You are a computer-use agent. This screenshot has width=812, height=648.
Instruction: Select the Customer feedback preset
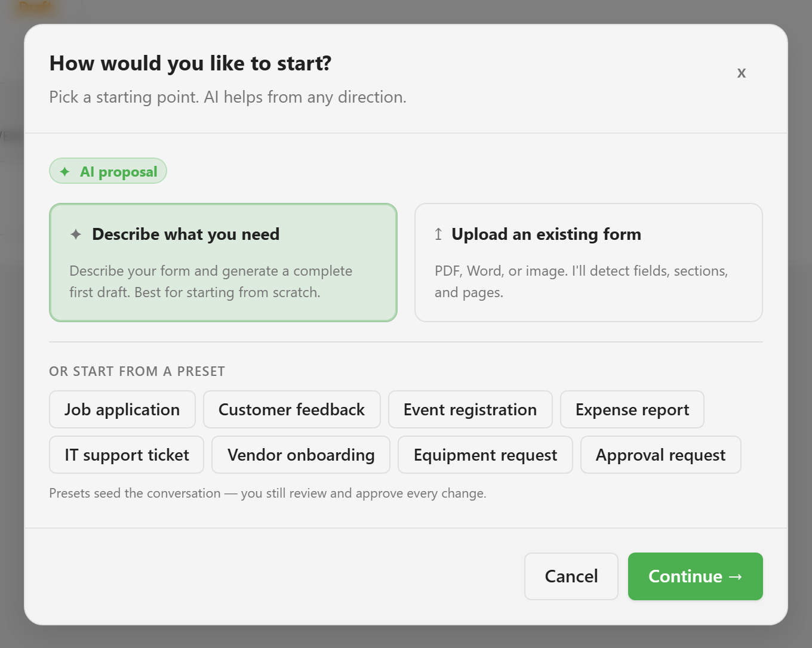[292, 409]
